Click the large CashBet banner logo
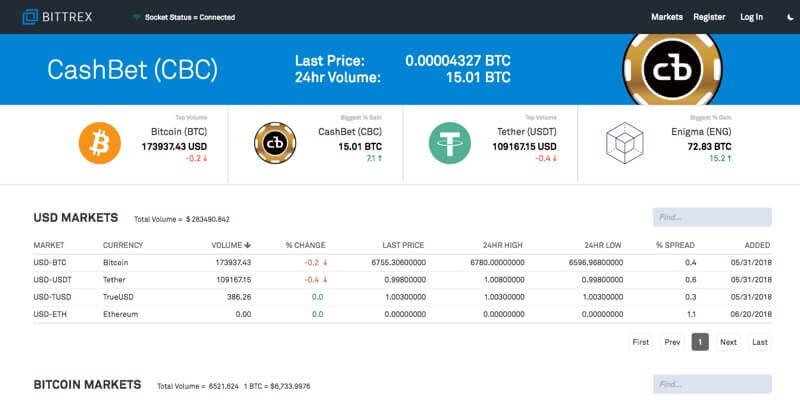800x400 pixels. pyautogui.click(x=672, y=69)
